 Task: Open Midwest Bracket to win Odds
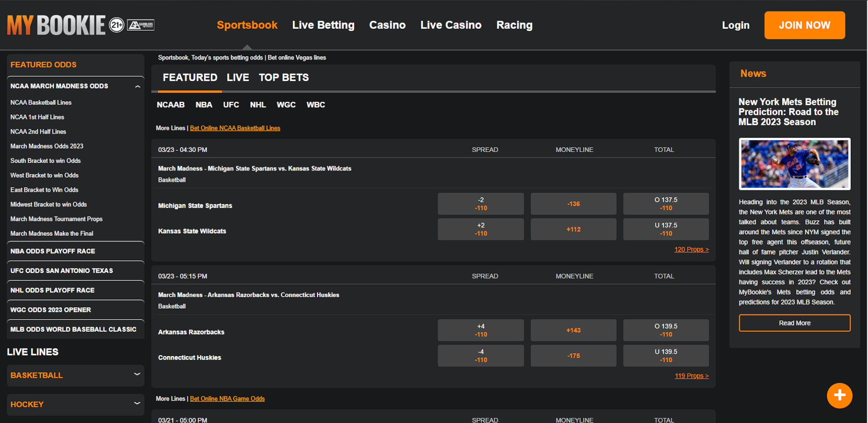click(49, 204)
